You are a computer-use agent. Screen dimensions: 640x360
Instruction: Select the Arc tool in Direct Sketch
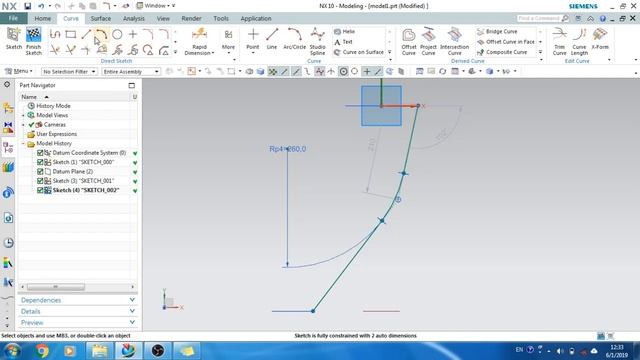tap(102, 34)
